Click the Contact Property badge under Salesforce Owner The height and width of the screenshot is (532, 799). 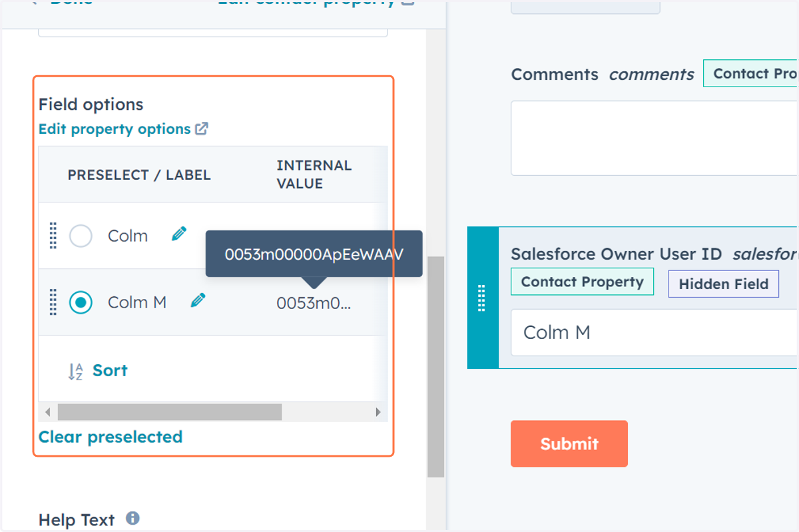[583, 282]
